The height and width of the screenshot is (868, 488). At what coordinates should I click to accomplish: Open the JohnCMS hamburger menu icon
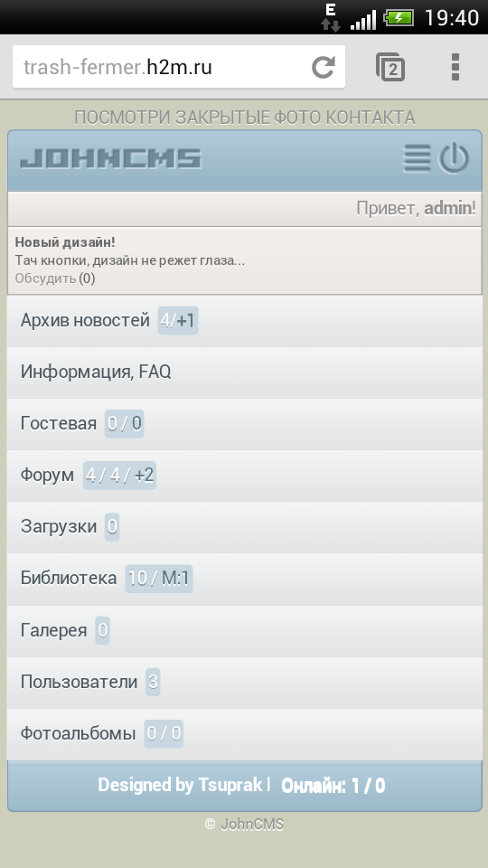[x=417, y=158]
